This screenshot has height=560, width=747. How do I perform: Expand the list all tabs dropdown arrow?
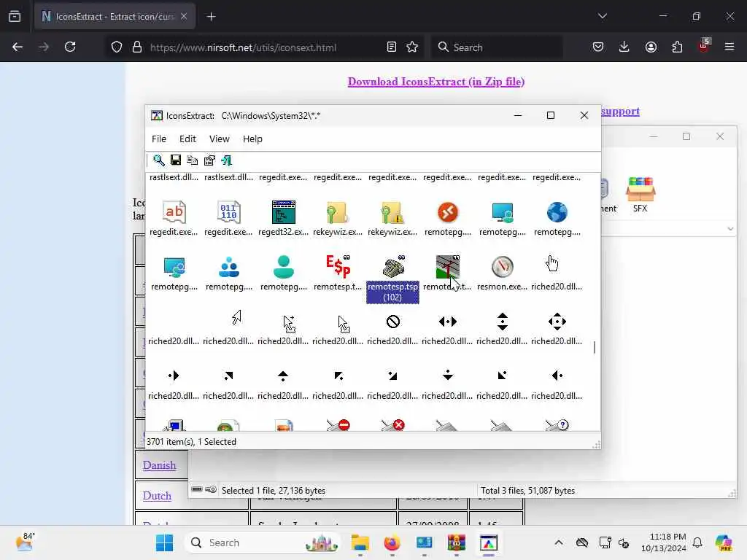[603, 17]
